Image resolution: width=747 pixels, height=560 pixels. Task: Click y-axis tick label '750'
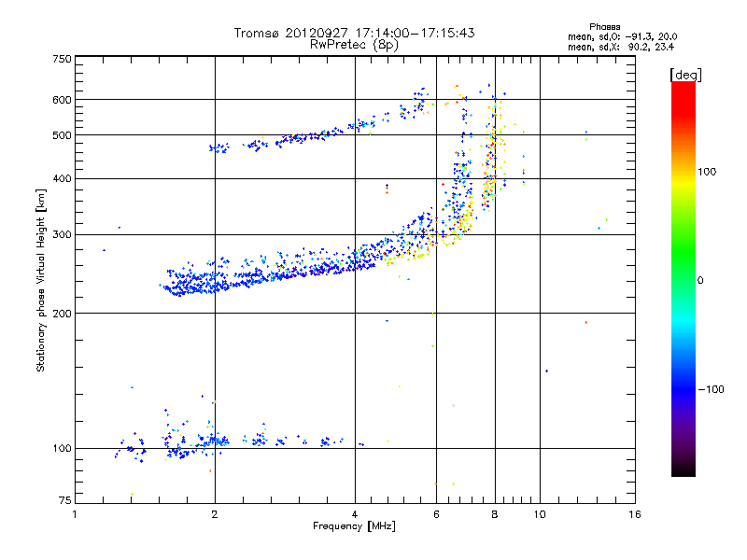[62, 59]
